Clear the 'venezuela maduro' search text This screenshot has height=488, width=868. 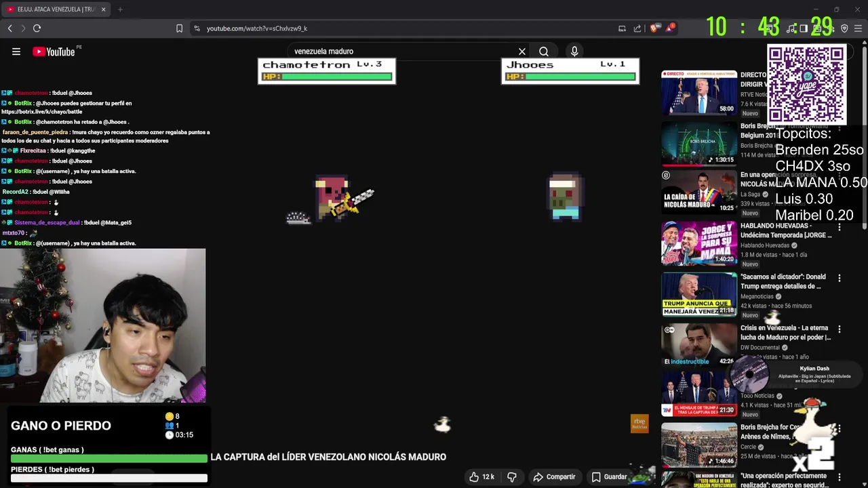coord(522,52)
